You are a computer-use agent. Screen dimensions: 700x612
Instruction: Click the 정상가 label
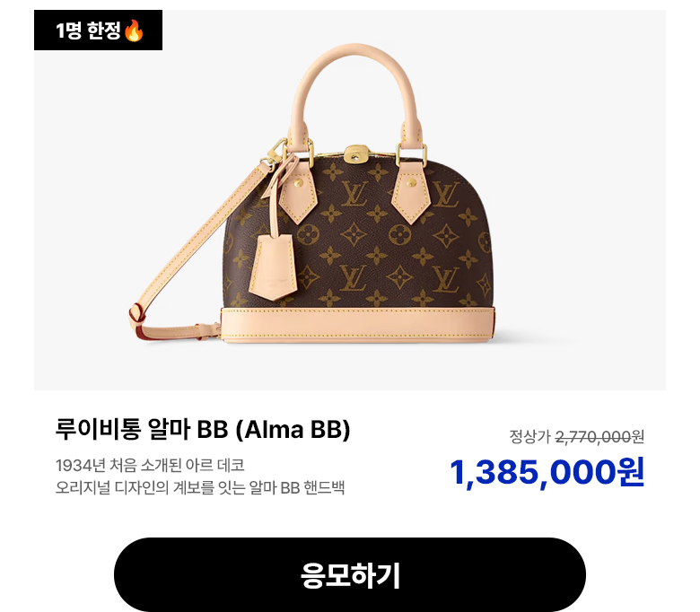[x=529, y=436]
